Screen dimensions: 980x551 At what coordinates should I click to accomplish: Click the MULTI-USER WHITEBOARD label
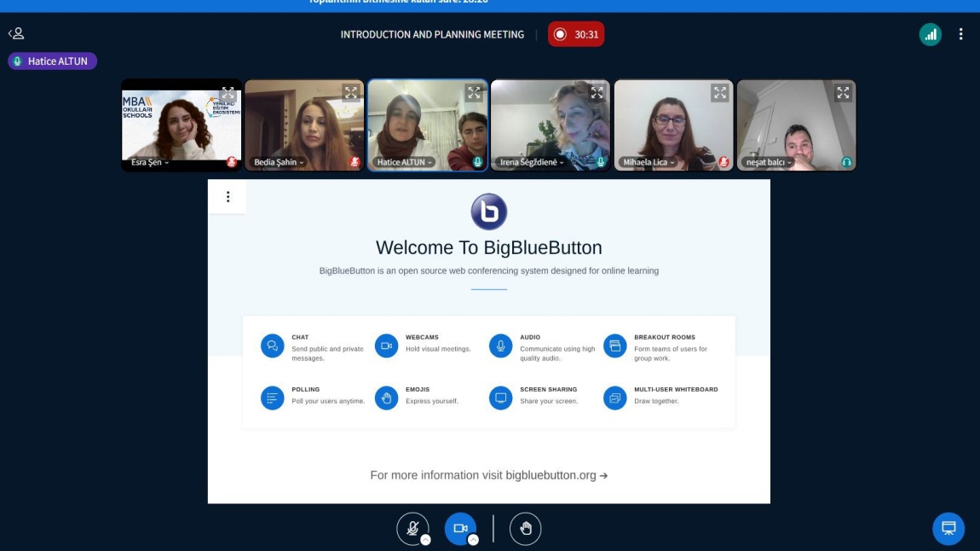tap(677, 390)
